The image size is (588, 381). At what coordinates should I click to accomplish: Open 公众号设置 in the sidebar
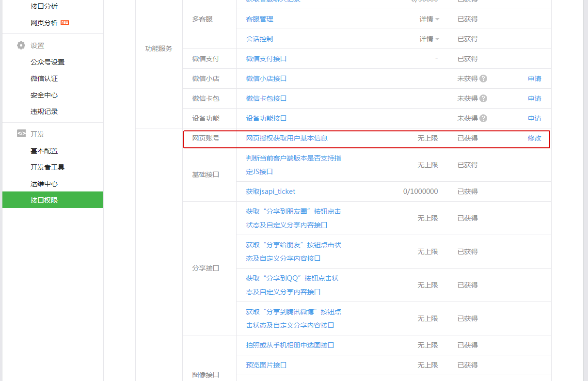(48, 62)
